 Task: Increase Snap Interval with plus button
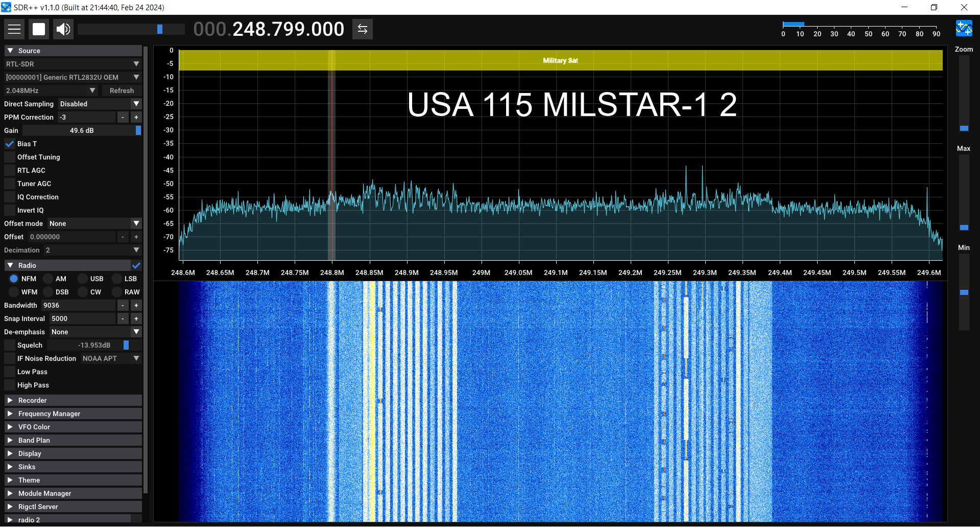click(136, 318)
